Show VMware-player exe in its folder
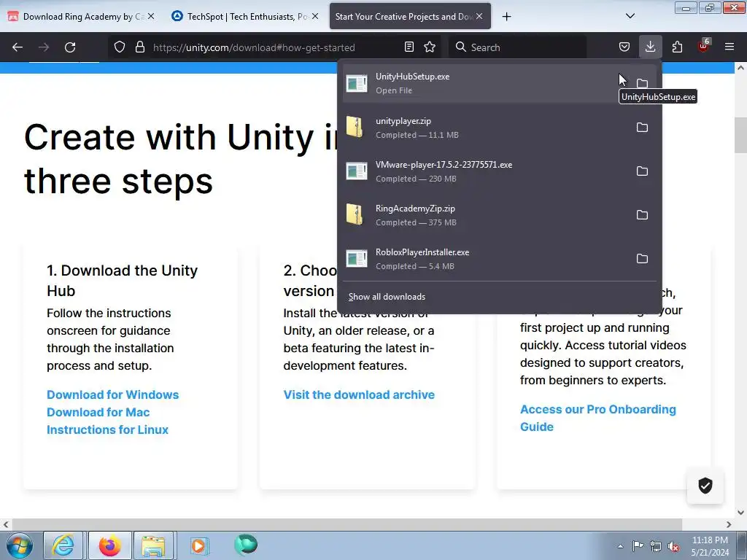Image resolution: width=747 pixels, height=560 pixels. [642, 171]
